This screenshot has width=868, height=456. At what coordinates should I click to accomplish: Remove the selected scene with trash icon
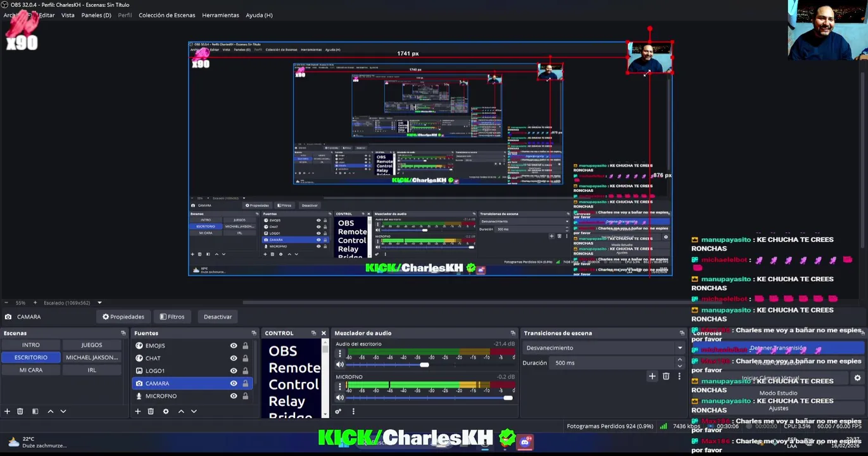point(20,412)
